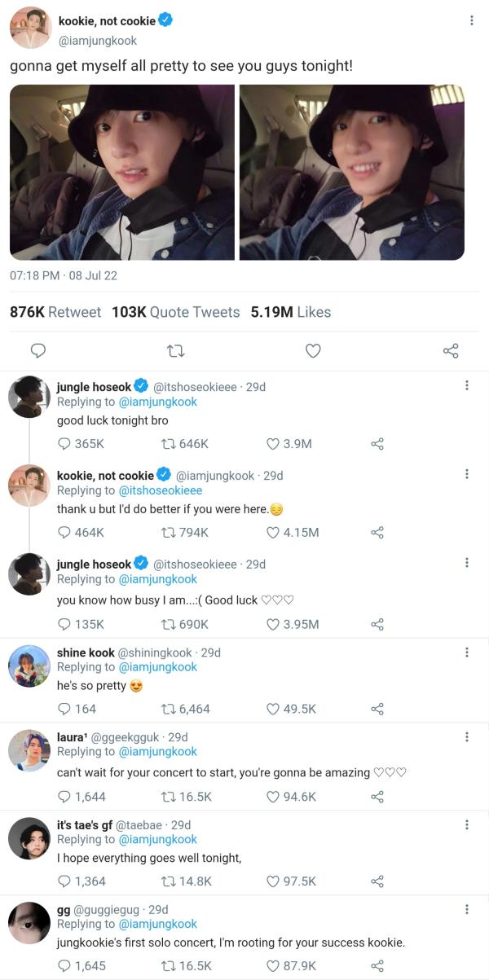Open more options on the main tweet
The height and width of the screenshot is (980, 489).
pos(471,20)
